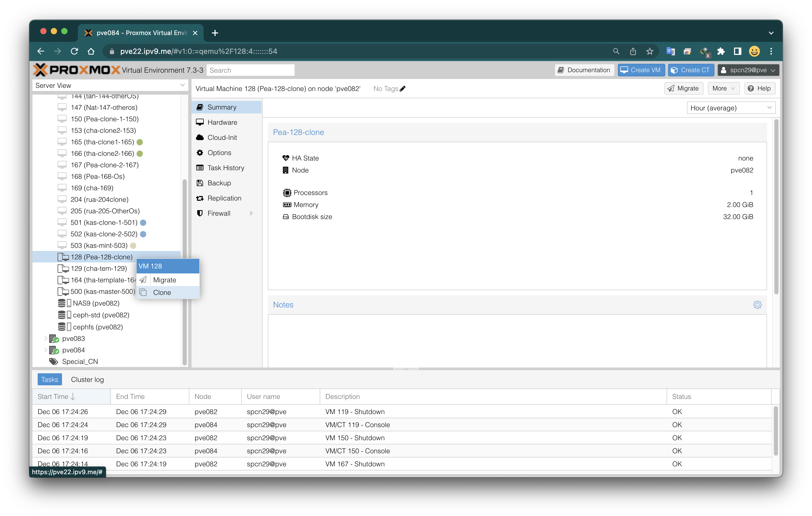This screenshot has width=812, height=516.
Task: Open a new browser tab
Action: [215, 33]
